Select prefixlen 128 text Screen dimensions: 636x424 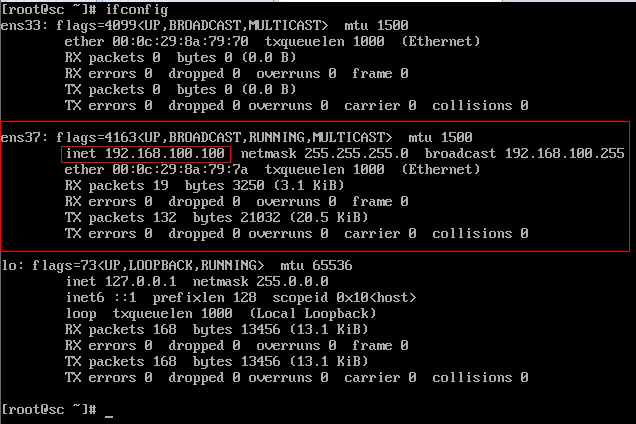204,297
